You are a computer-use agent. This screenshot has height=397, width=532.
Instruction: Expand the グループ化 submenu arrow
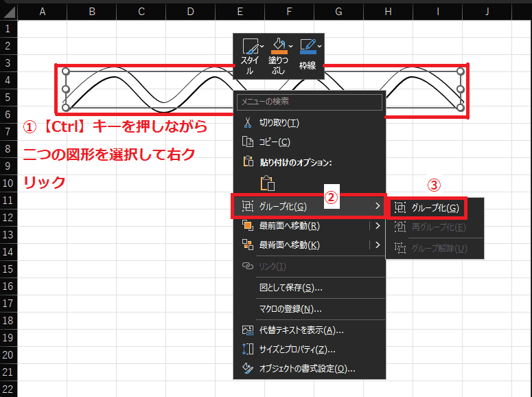(x=377, y=206)
